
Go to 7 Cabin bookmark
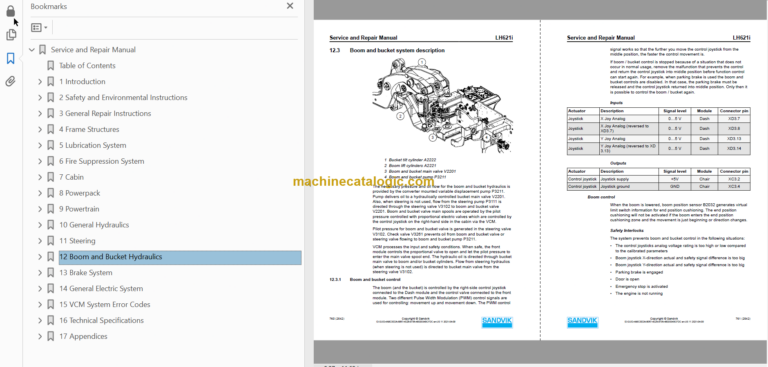tap(72, 177)
